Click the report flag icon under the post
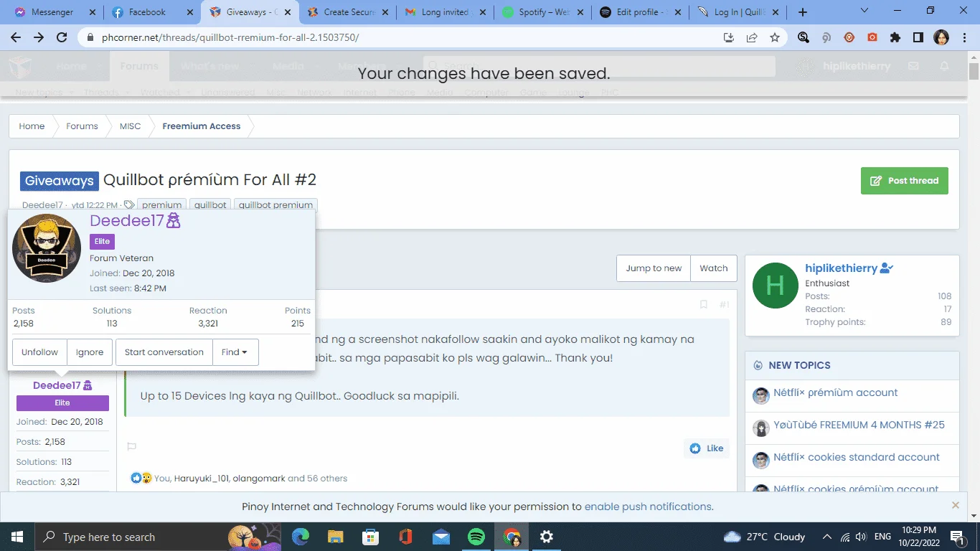 point(132,447)
